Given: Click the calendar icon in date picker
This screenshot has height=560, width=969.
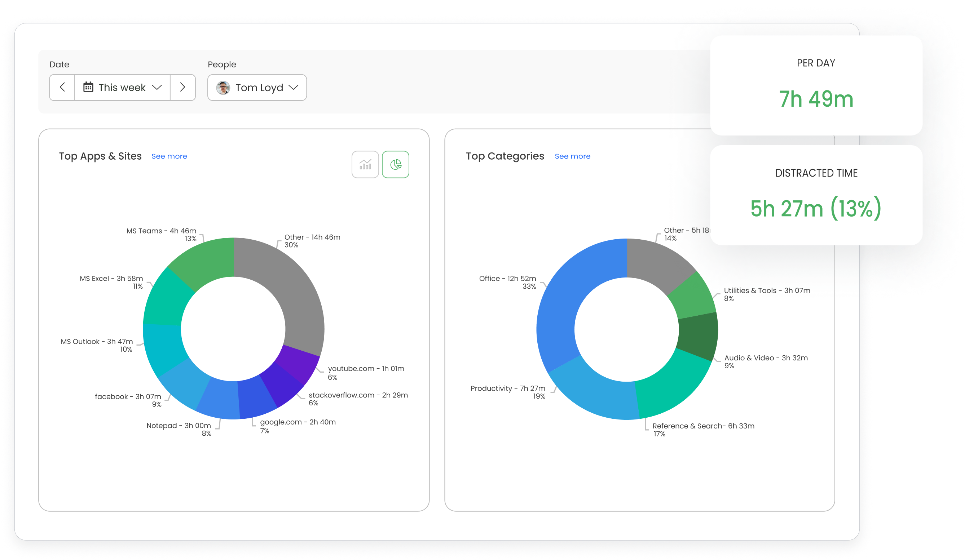Looking at the screenshot, I should (x=88, y=87).
